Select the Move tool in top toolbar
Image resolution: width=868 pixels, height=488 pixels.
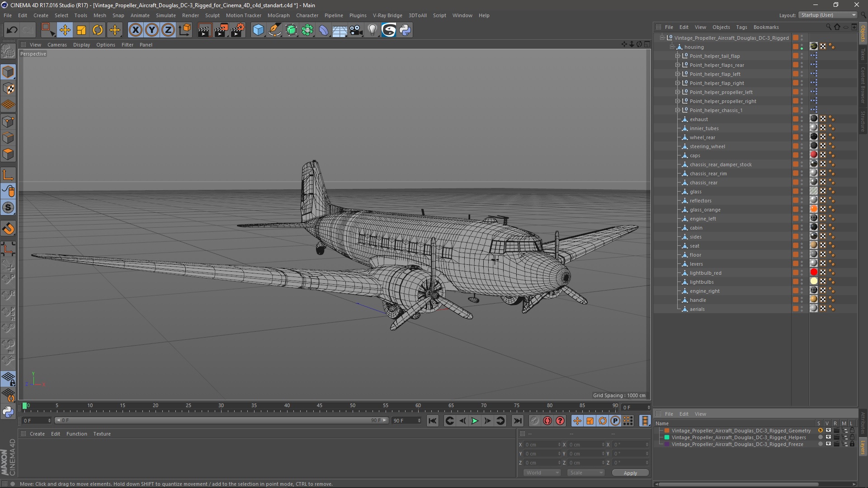[65, 30]
